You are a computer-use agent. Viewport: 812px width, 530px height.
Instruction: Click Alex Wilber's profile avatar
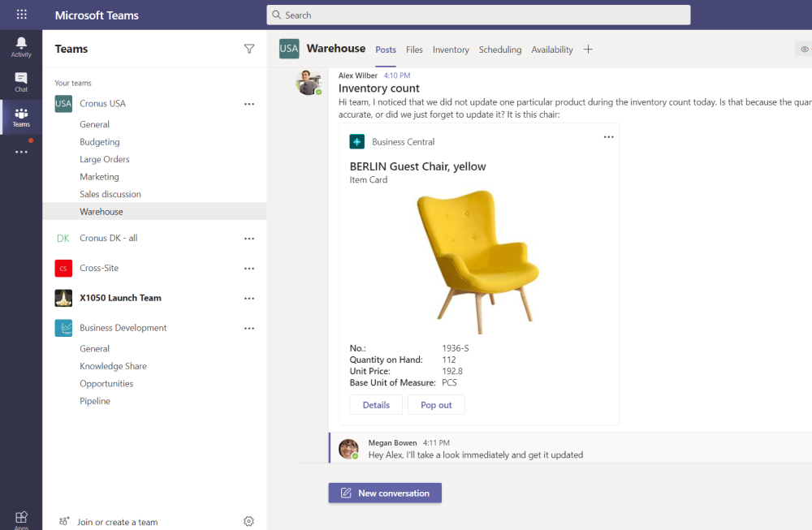click(x=308, y=83)
